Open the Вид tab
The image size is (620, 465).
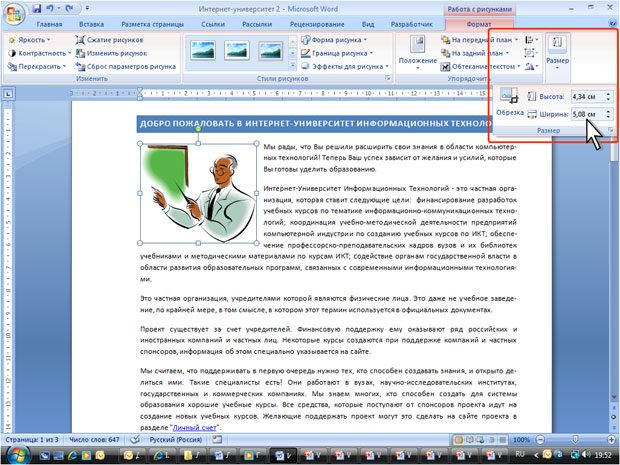click(x=368, y=24)
